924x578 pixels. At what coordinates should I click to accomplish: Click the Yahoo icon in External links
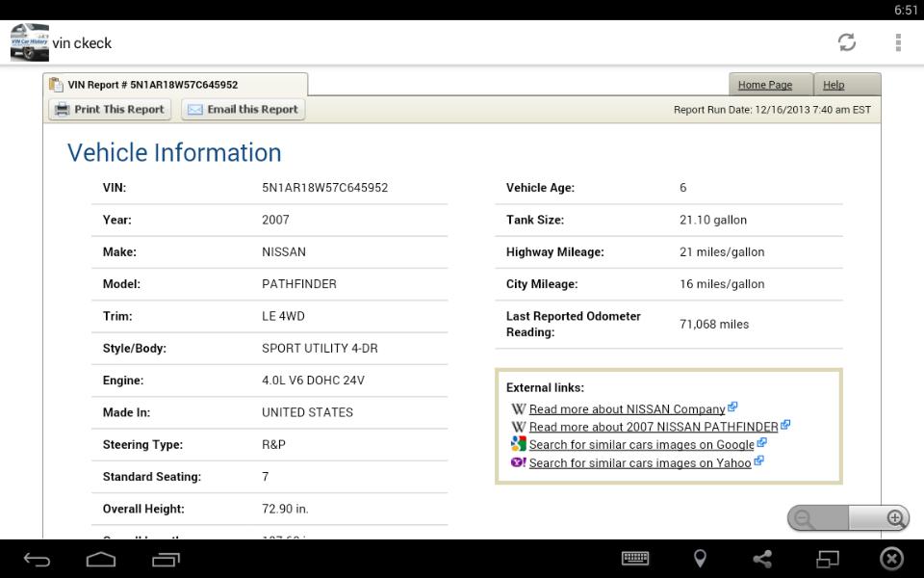518,462
